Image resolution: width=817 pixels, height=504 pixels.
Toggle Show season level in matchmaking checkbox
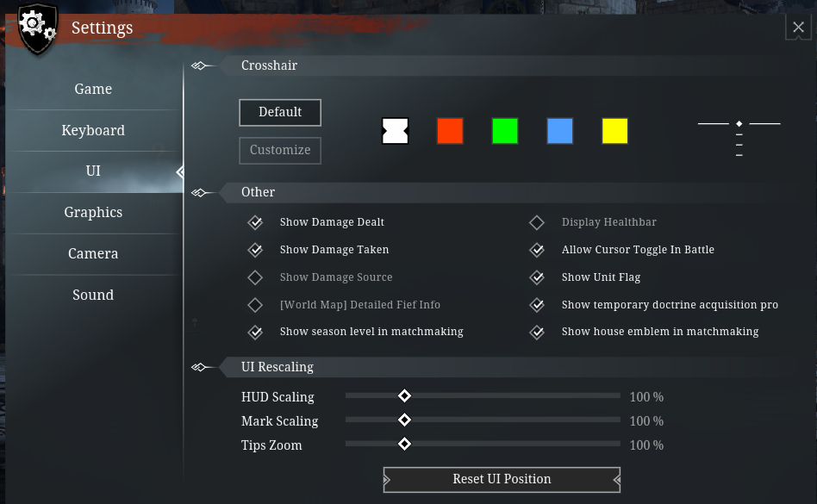coord(255,332)
